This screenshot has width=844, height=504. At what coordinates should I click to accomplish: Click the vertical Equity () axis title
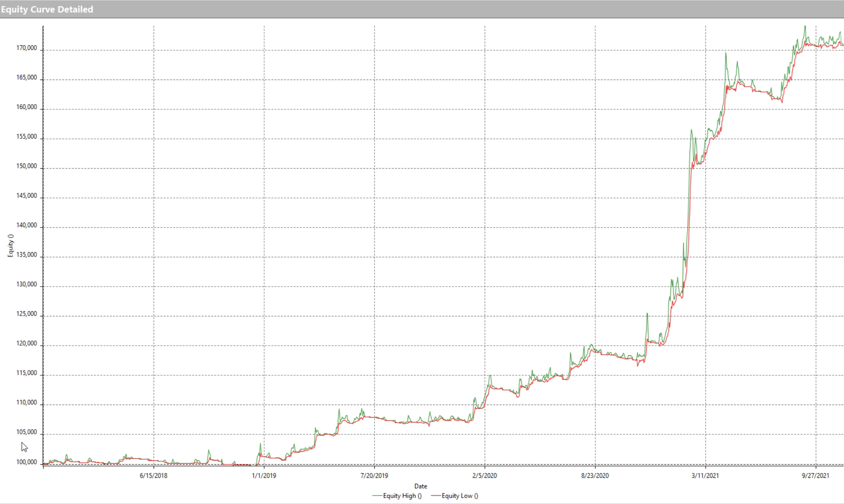(11, 246)
